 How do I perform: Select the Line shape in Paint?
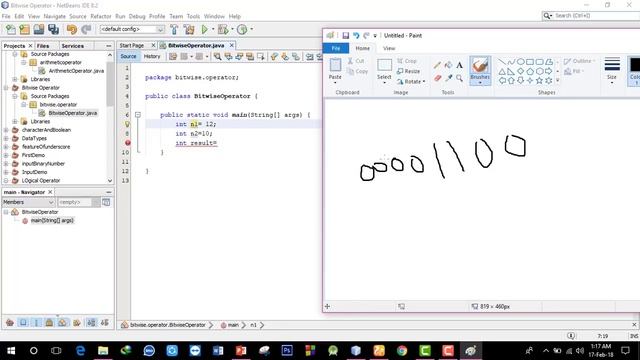(502, 62)
